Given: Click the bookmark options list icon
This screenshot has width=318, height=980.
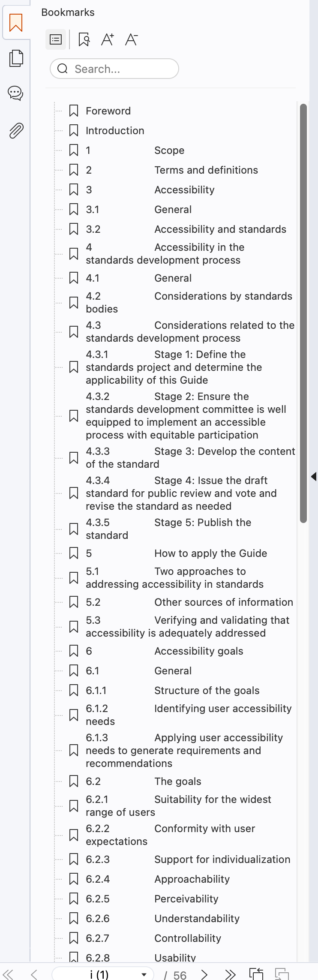Looking at the screenshot, I should click(56, 40).
